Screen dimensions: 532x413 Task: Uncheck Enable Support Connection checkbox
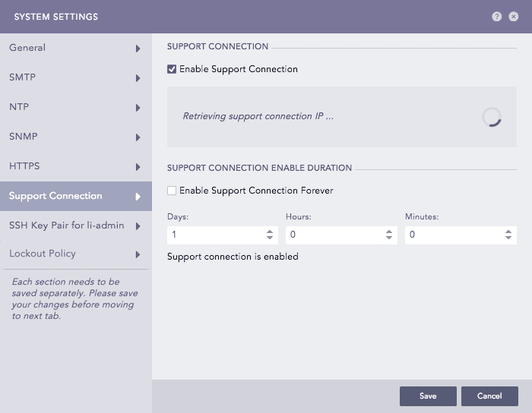coord(172,69)
